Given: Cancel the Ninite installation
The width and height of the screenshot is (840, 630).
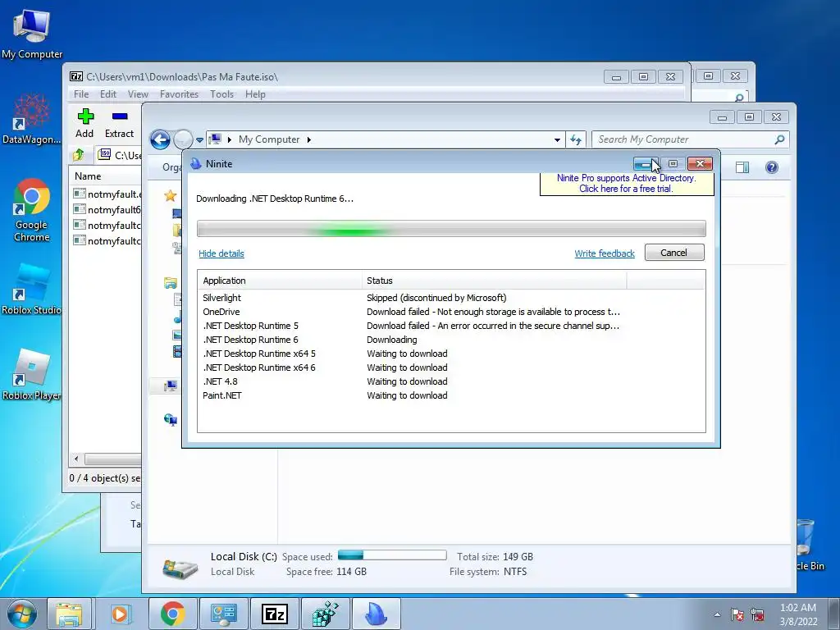Looking at the screenshot, I should (674, 253).
